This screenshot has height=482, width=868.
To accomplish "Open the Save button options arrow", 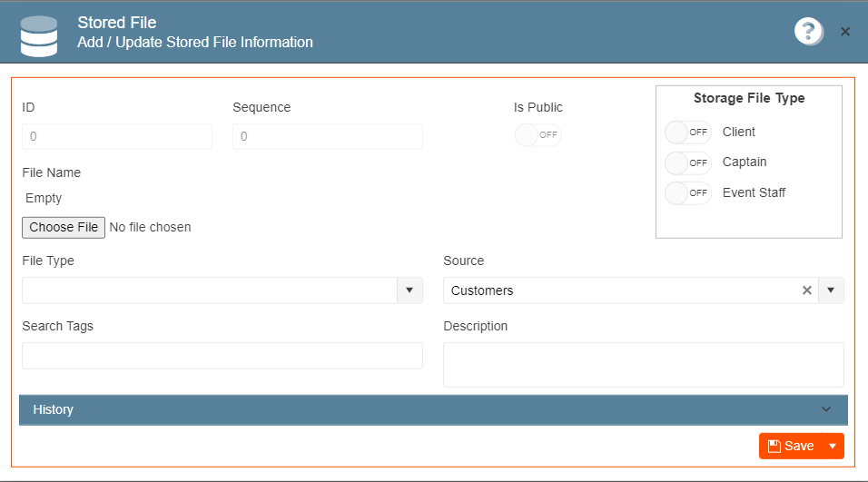I will click(833, 446).
